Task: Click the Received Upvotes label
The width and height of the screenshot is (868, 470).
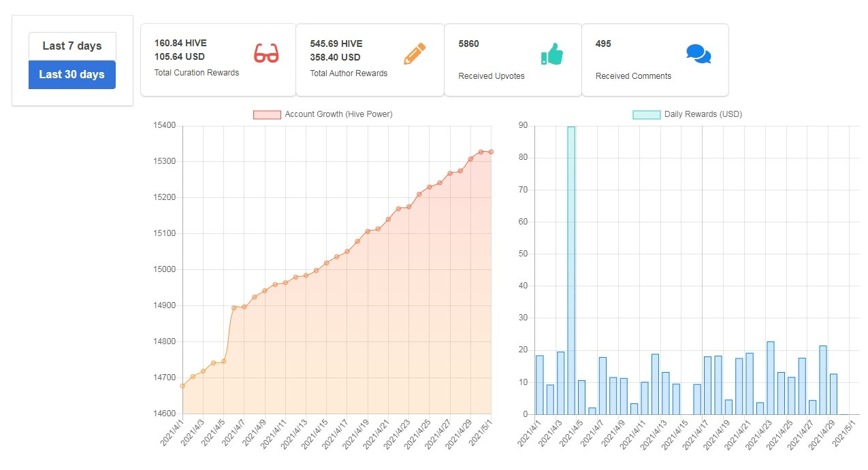Action: click(x=492, y=76)
